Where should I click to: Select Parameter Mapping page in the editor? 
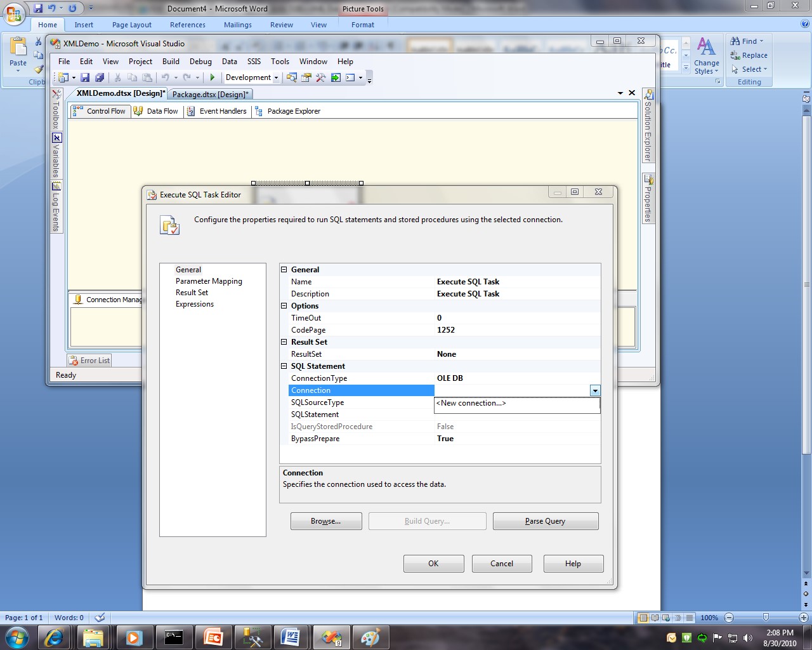click(209, 281)
